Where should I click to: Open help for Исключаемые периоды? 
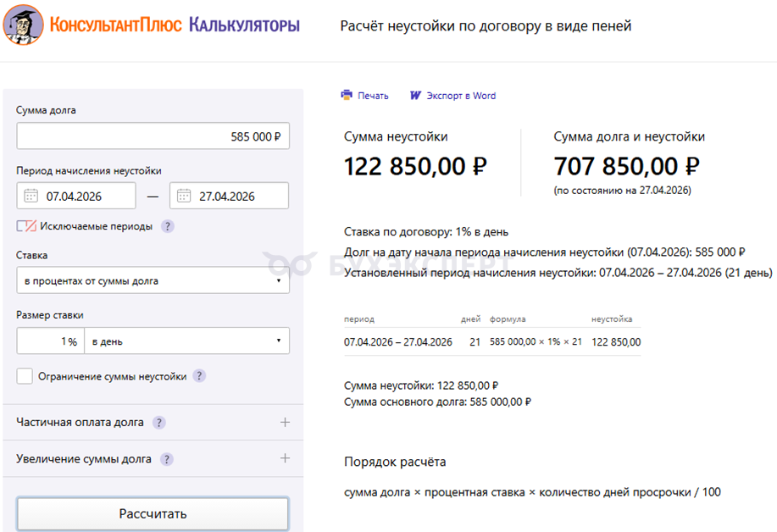[x=168, y=226]
